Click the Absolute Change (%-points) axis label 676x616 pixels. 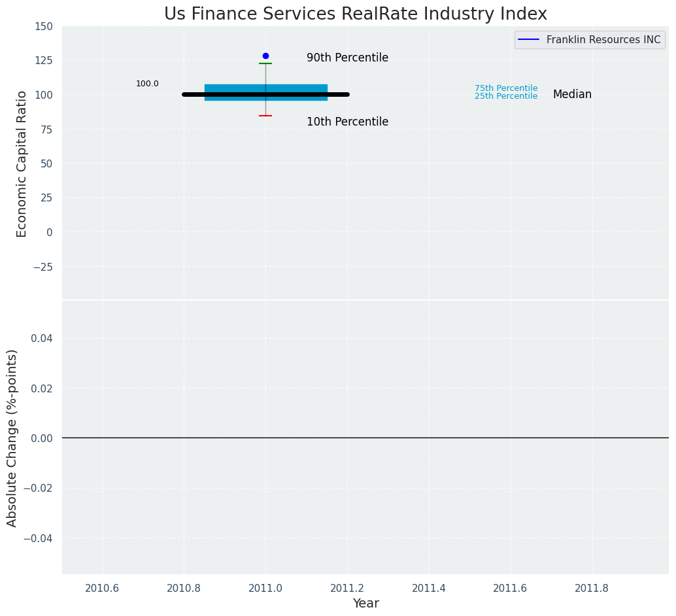click(x=12, y=437)
